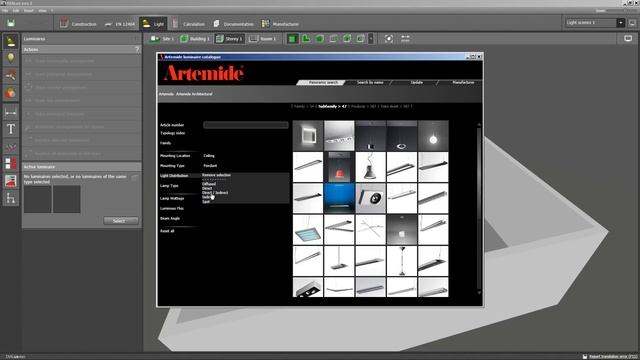Select Building 1 in view bar
Image resolution: width=640 pixels, height=360 pixels.
(x=195, y=39)
